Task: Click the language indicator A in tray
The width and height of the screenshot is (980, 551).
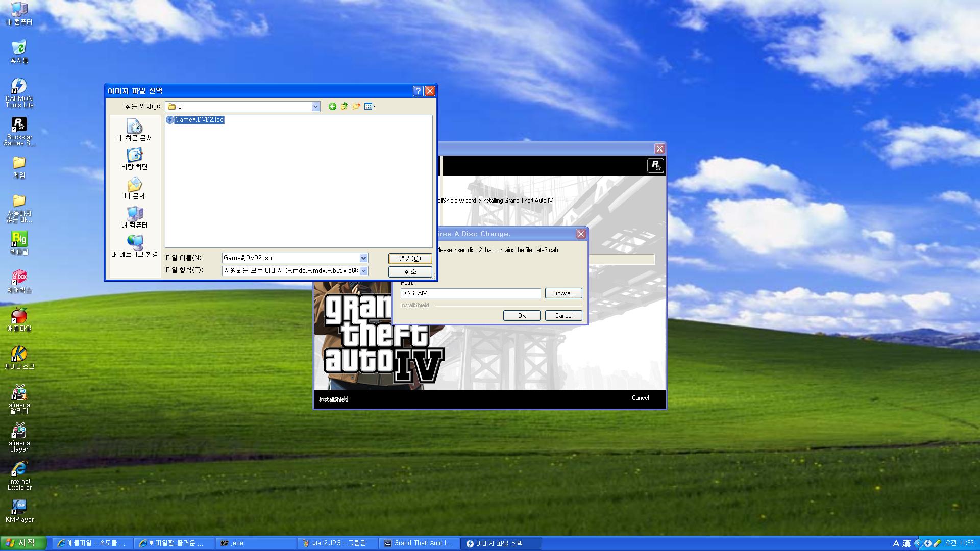Action: (x=896, y=544)
